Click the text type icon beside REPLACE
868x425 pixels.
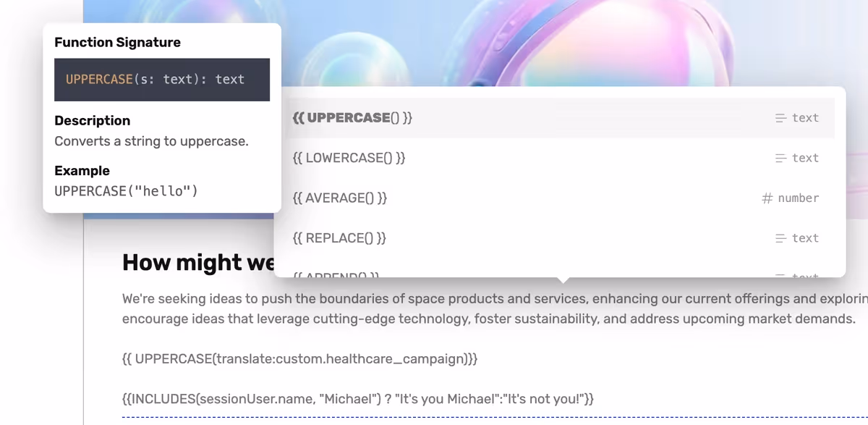click(x=780, y=238)
